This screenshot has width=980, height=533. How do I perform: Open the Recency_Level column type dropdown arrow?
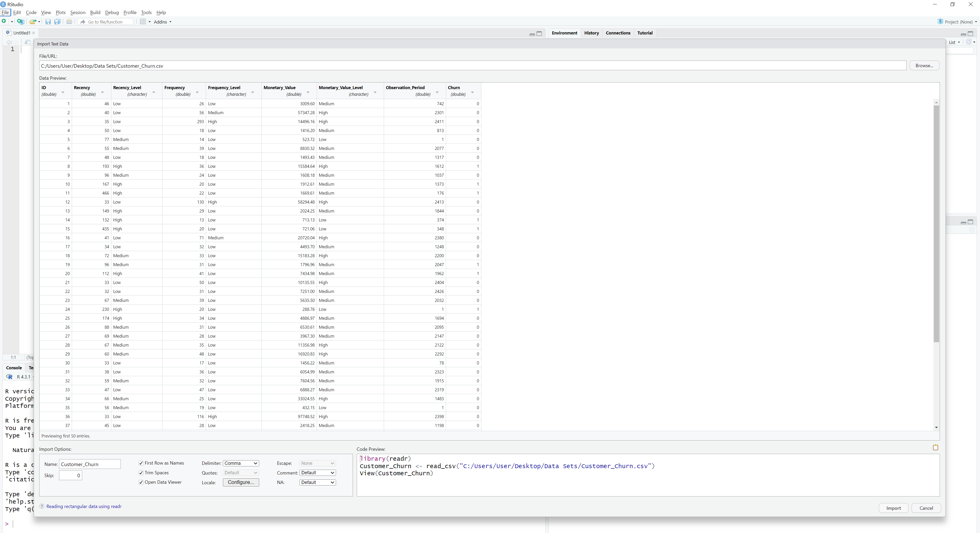coord(154,92)
